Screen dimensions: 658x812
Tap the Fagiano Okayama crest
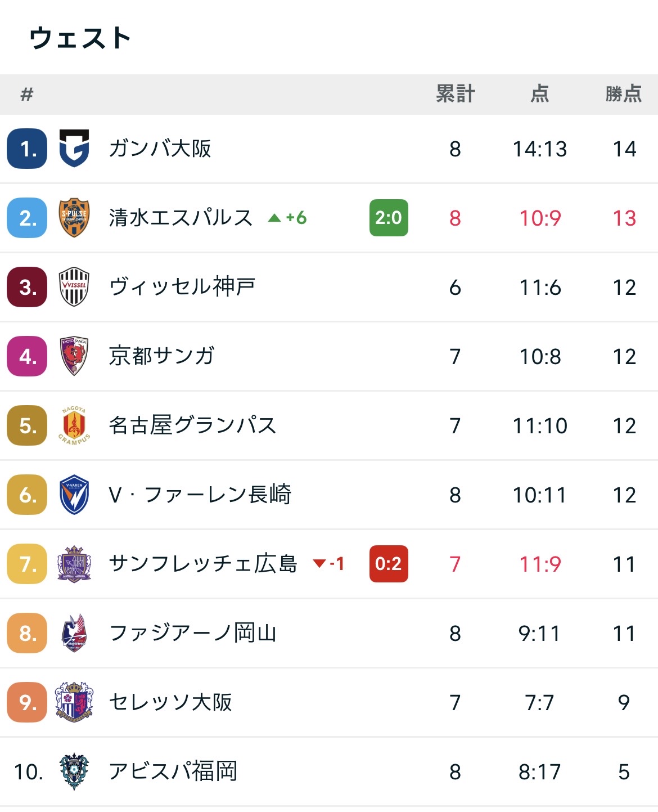[x=74, y=633]
